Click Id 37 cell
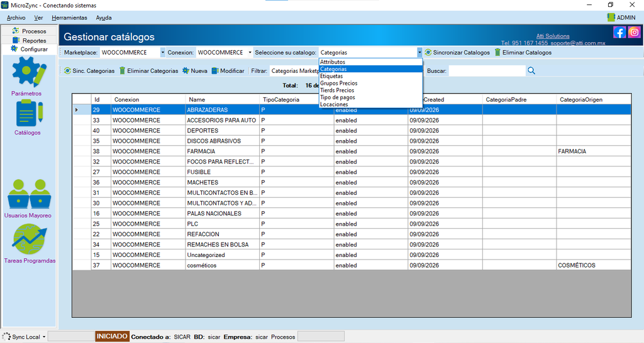This screenshot has width=644, height=343. [101, 265]
